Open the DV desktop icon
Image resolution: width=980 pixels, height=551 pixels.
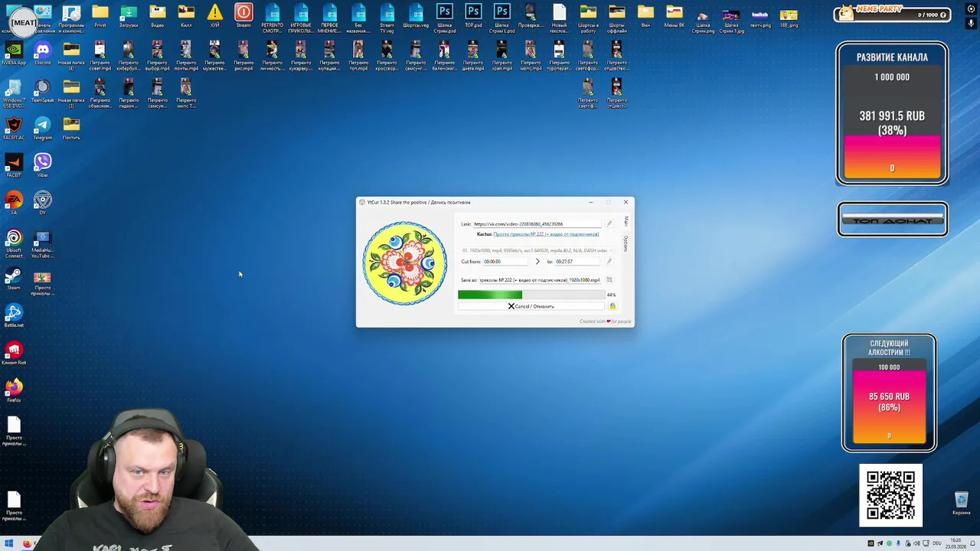pos(43,203)
